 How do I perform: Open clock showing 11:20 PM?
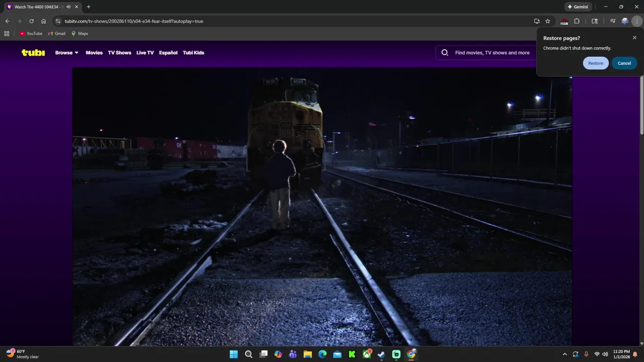[621, 354]
